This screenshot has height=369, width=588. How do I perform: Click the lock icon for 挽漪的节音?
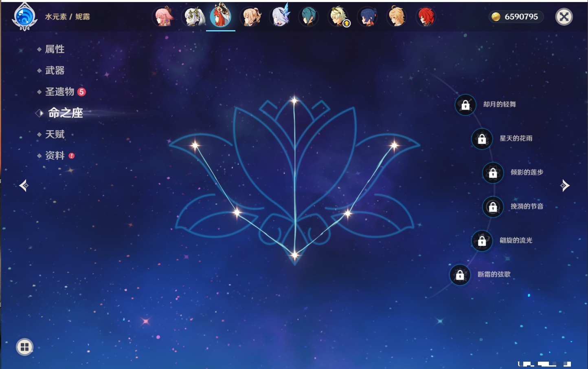click(x=493, y=207)
